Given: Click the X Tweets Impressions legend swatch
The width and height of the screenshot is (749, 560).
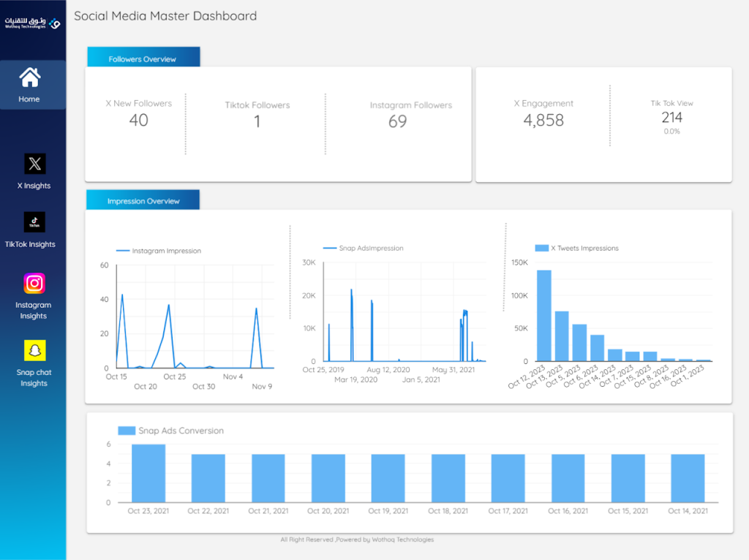Looking at the screenshot, I should pyautogui.click(x=542, y=249).
